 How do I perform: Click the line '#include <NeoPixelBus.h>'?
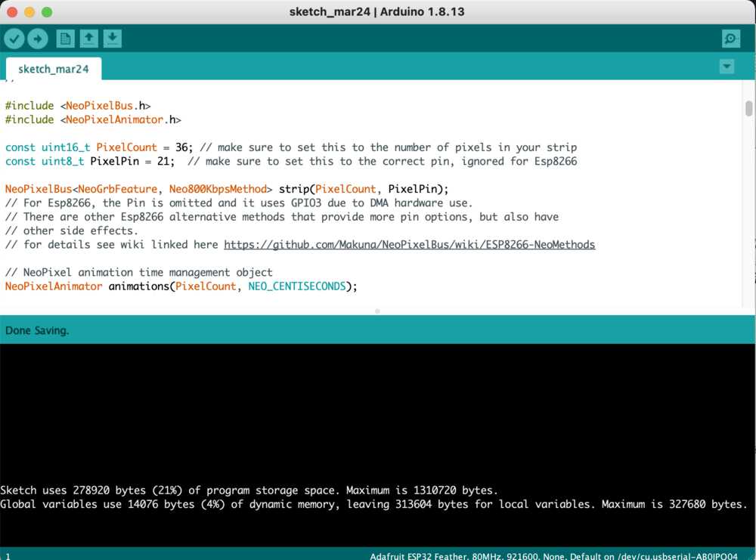click(x=78, y=106)
